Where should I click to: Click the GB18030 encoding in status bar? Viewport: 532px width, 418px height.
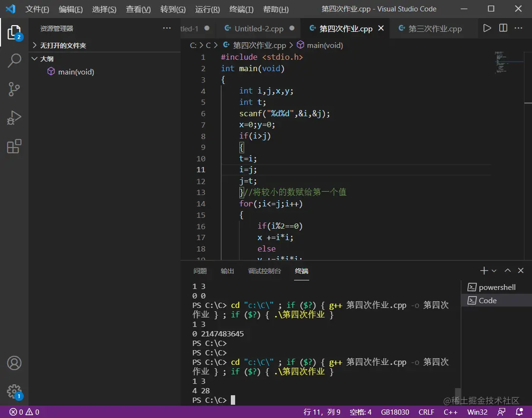[395, 412]
